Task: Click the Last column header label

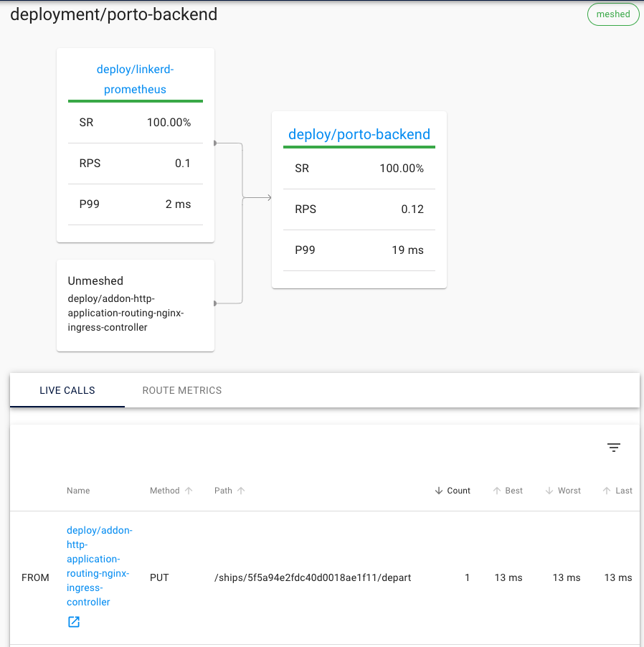Action: pos(624,491)
